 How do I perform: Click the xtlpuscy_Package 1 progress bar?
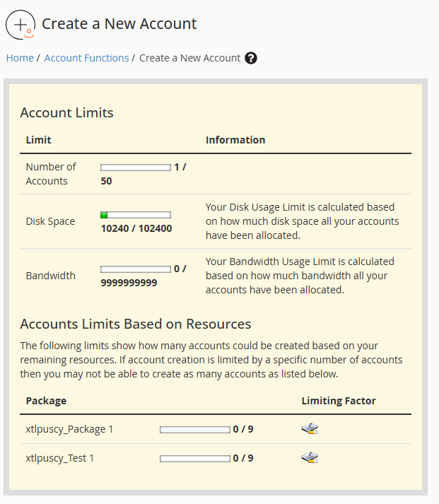[195, 430]
